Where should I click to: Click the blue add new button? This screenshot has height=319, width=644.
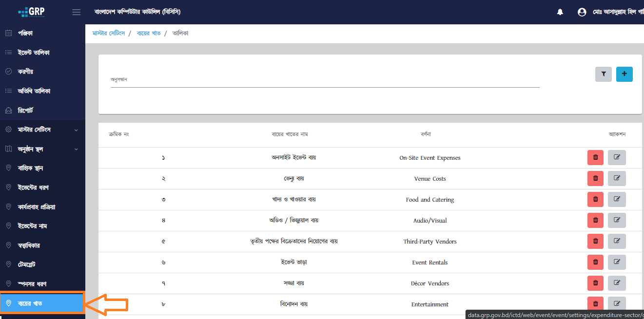pos(624,74)
